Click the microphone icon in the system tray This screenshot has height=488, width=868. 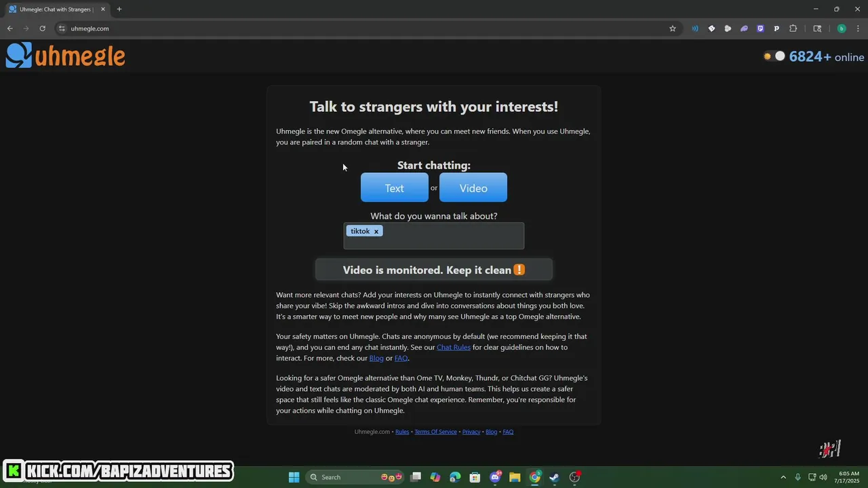point(797,477)
